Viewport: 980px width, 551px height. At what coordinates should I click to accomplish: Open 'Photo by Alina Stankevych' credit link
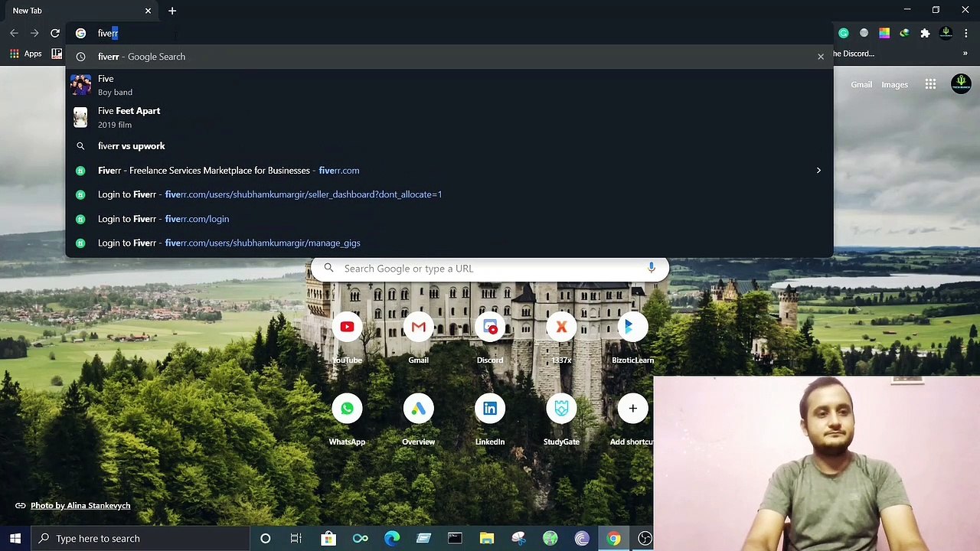coord(80,506)
